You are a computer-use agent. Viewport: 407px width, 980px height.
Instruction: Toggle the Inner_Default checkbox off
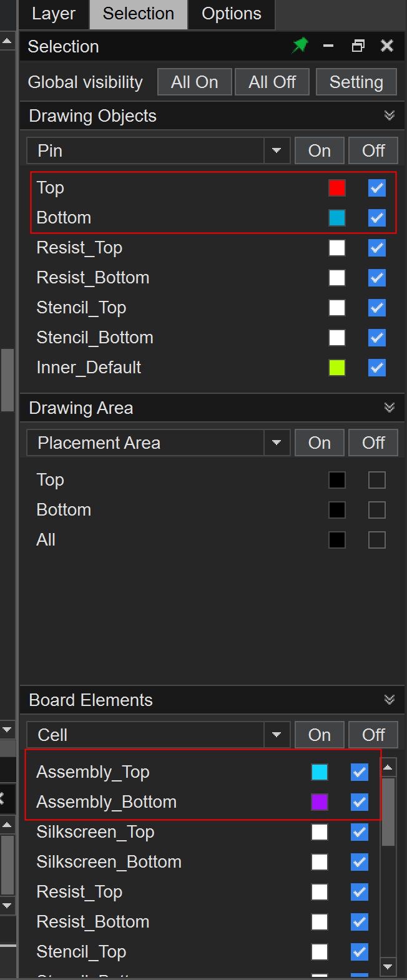(x=377, y=368)
